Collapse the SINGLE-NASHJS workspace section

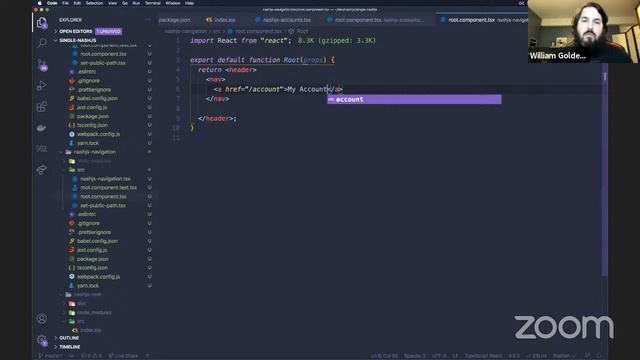point(78,40)
